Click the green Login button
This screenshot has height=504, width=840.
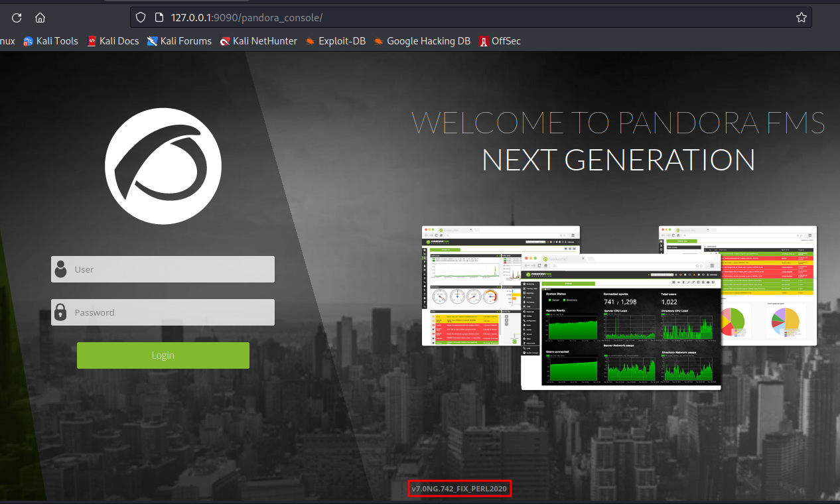(163, 355)
